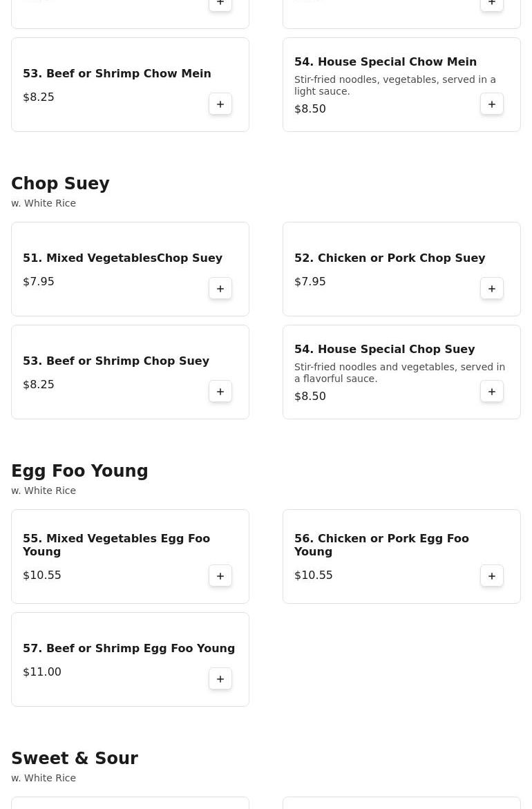This screenshot has height=809, width=532.
Task: Add Chicken or Pork Egg Foo Young
Action: click(x=492, y=576)
